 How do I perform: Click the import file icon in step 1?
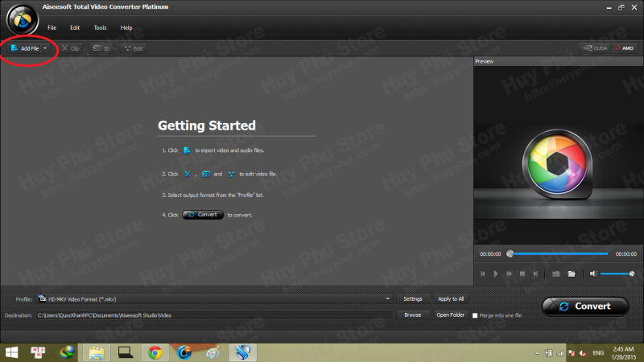[187, 150]
